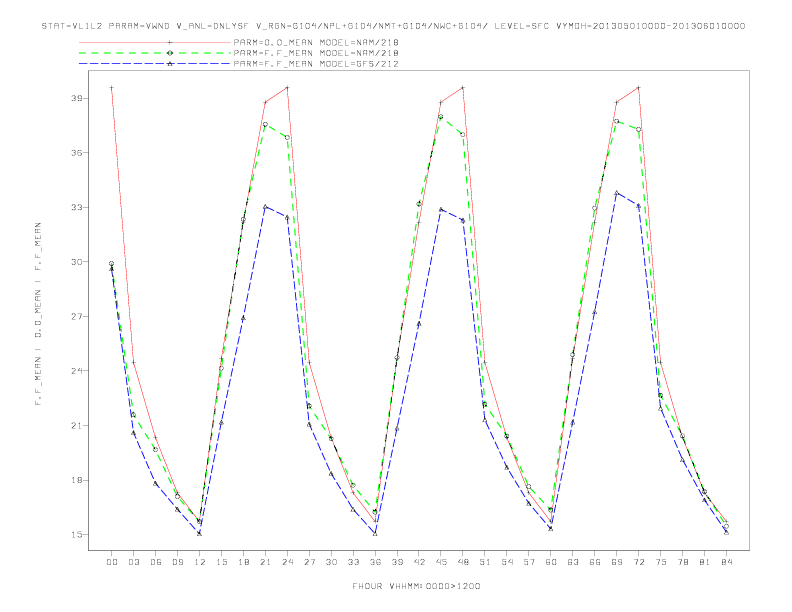Click y-axis tick label 21

coord(77,426)
